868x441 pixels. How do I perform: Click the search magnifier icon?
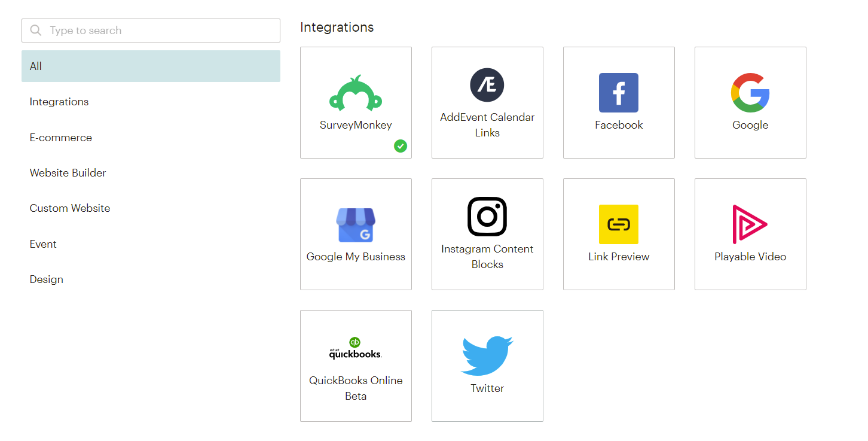coord(36,31)
